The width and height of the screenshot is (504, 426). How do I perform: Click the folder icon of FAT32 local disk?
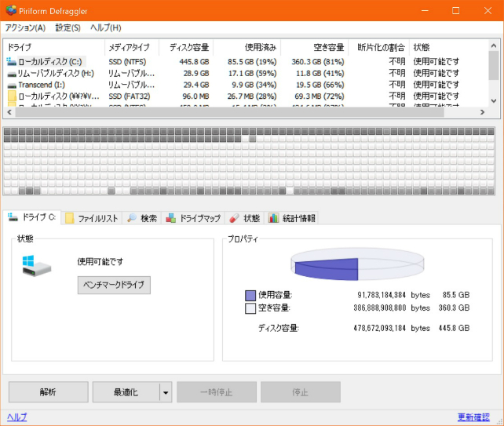click(12, 96)
